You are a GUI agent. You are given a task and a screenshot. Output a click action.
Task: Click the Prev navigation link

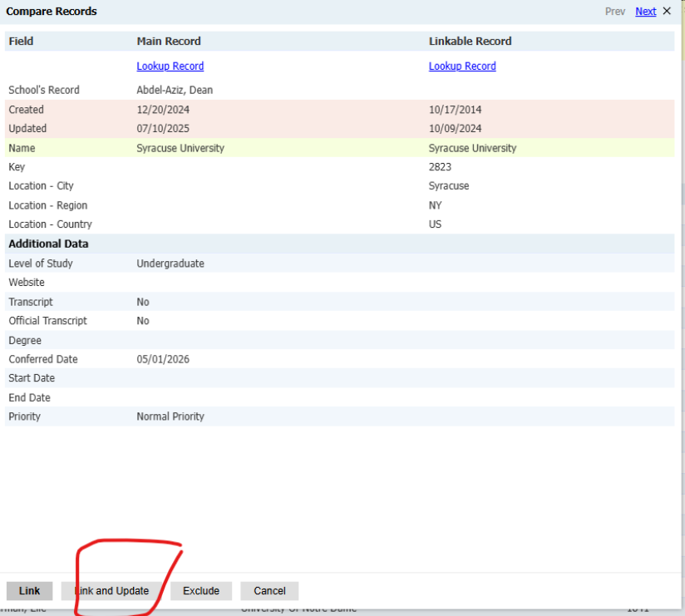point(615,12)
